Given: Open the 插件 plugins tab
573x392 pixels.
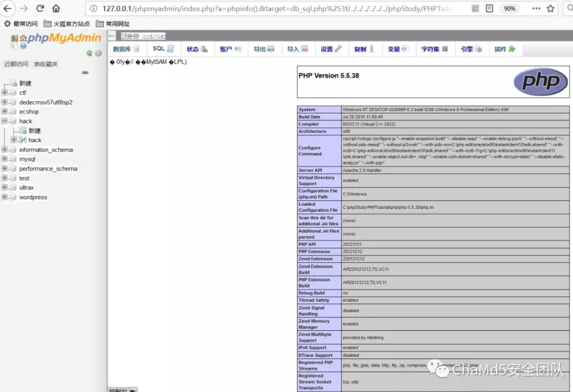Looking at the screenshot, I should (x=505, y=49).
